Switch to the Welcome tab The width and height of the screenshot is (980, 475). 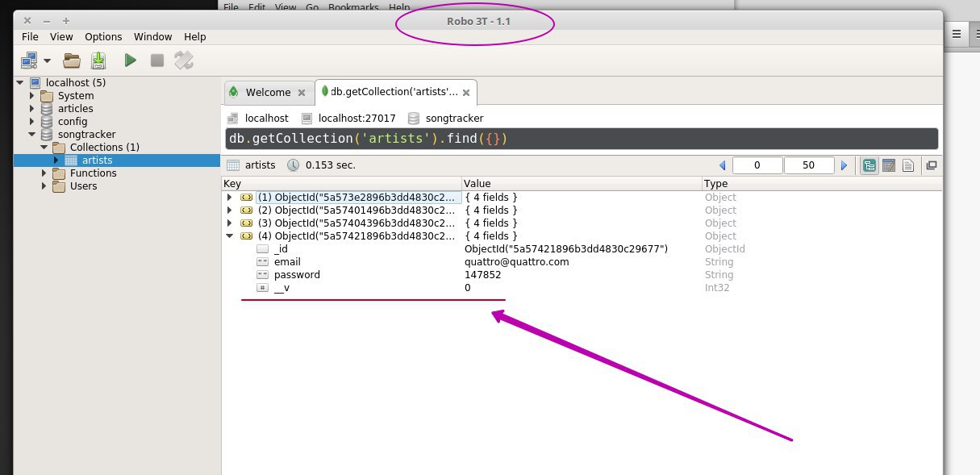point(269,93)
